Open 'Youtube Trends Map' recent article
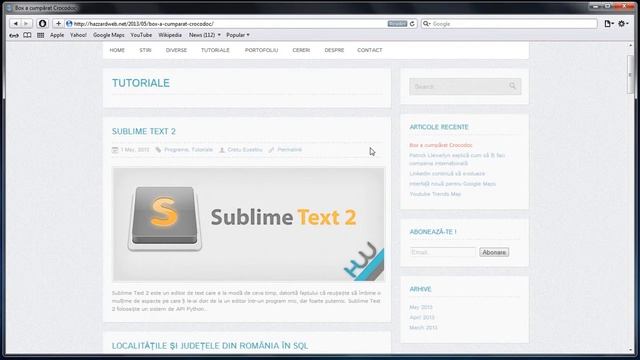 435,194
